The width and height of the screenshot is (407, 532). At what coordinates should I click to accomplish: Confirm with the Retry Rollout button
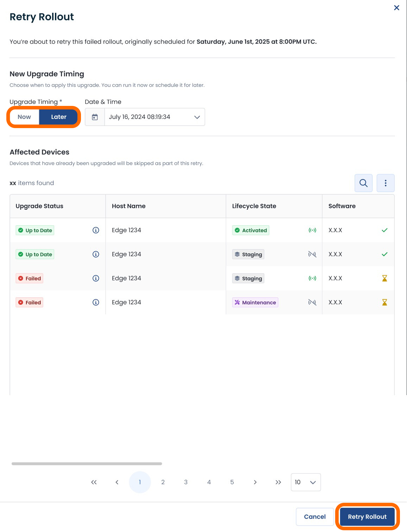point(367,517)
